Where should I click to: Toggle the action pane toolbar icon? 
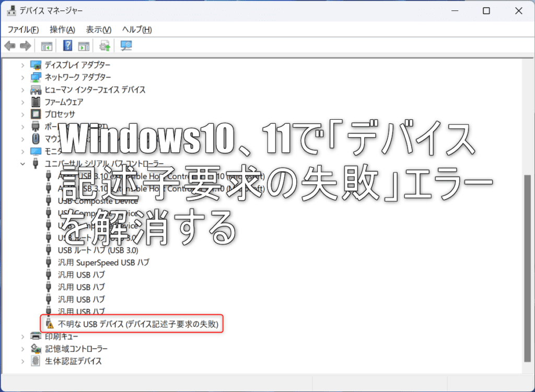click(84, 46)
